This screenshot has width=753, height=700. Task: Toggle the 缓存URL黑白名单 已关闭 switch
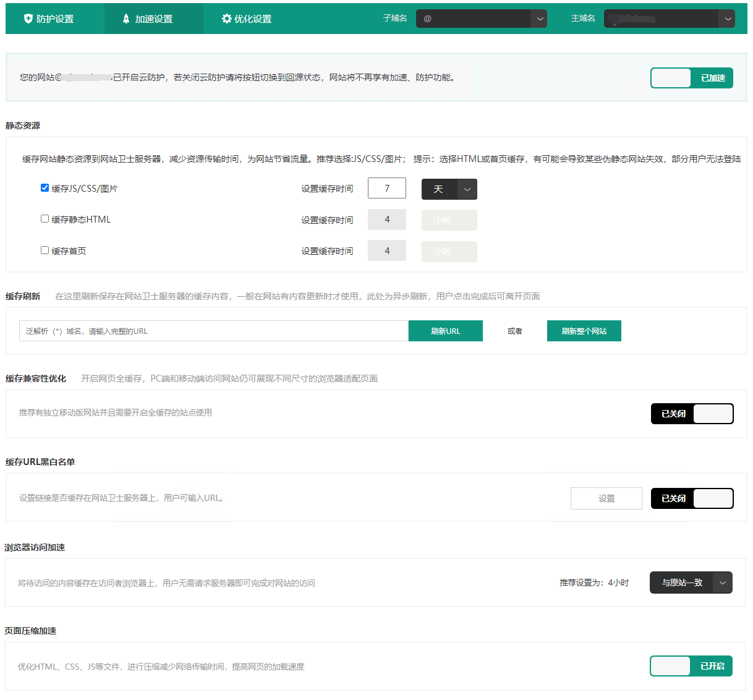pyautogui.click(x=692, y=498)
